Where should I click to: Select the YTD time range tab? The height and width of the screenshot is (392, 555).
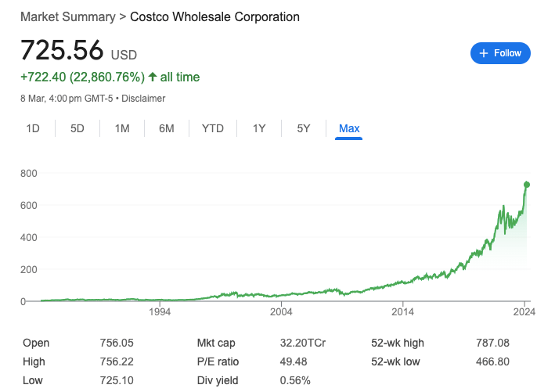coord(213,128)
